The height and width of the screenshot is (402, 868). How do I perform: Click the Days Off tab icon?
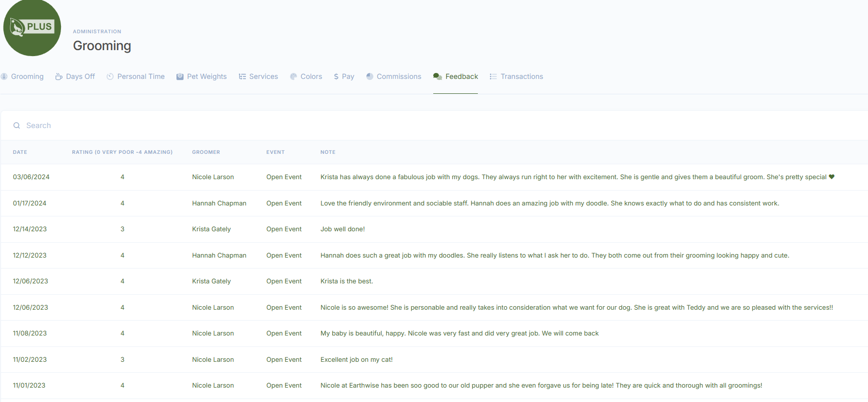point(59,76)
